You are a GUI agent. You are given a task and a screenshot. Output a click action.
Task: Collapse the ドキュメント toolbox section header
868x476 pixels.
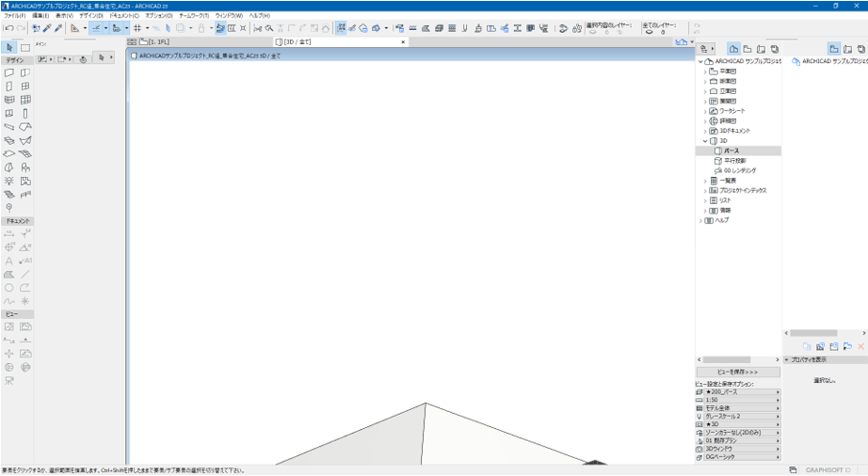(x=17, y=221)
